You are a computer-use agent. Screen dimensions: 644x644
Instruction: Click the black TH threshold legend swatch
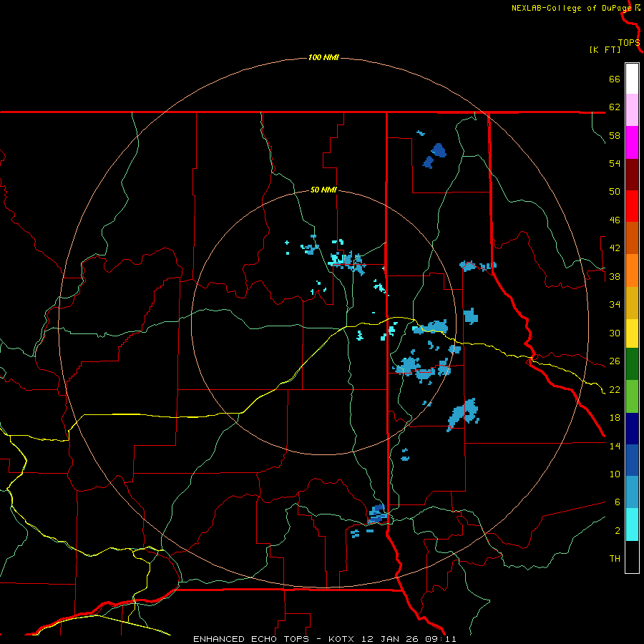pyautogui.click(x=632, y=557)
